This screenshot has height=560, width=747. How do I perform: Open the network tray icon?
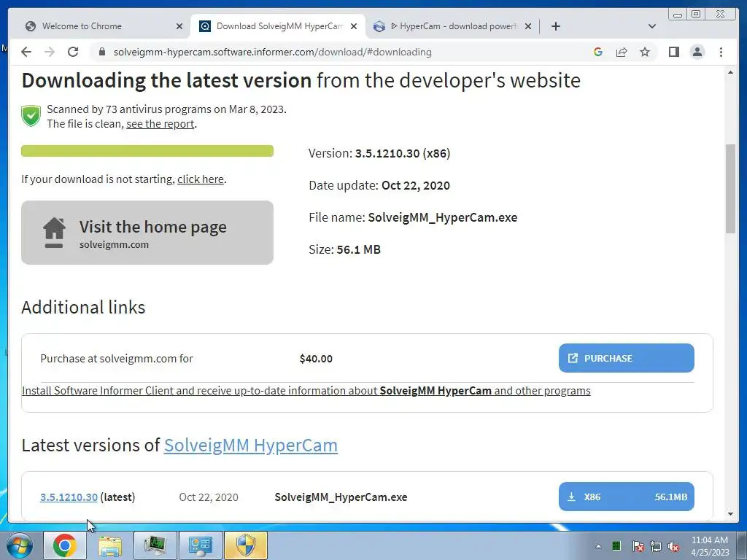click(x=656, y=546)
